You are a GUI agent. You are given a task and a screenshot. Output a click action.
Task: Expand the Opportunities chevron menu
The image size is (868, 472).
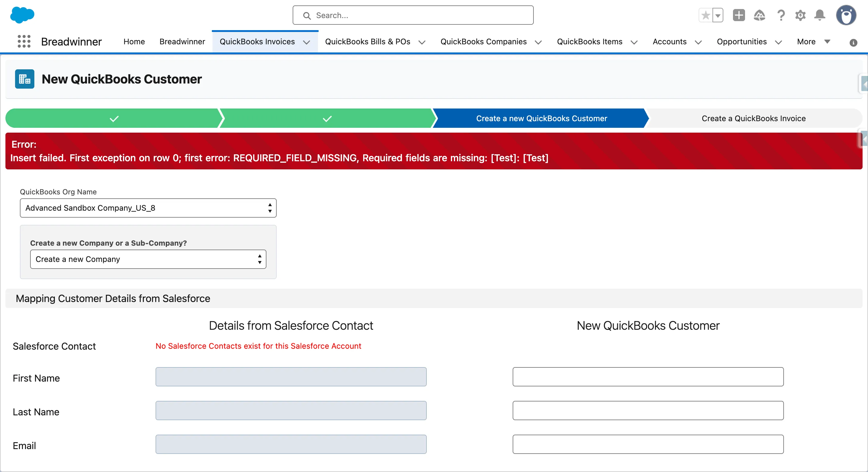[778, 42]
